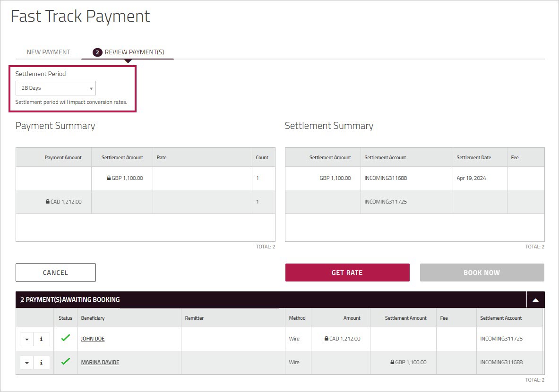
Task: Select the Review Payment(s) tab
Action: [x=128, y=52]
